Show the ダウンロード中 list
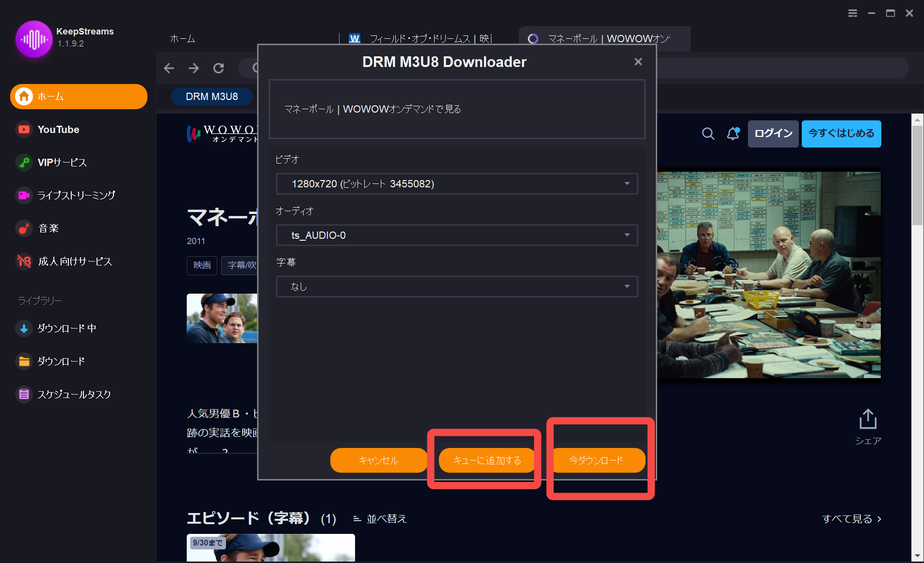924x563 pixels. click(x=56, y=328)
